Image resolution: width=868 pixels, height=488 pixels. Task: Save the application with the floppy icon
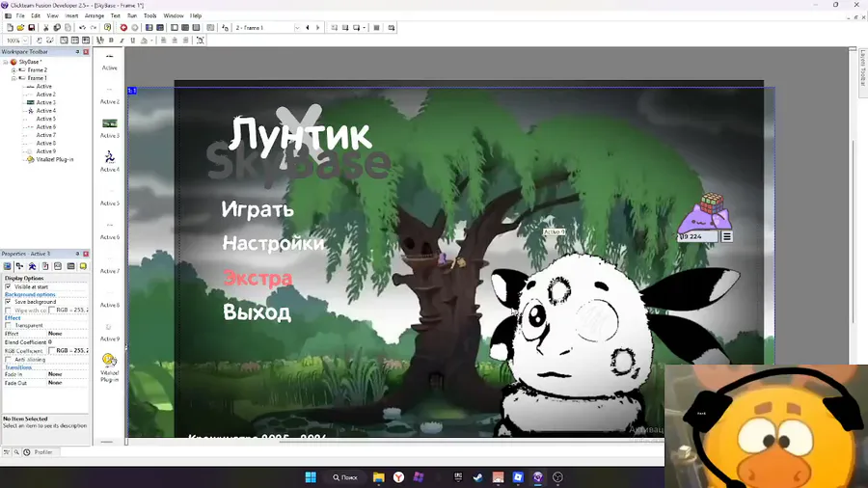32,28
